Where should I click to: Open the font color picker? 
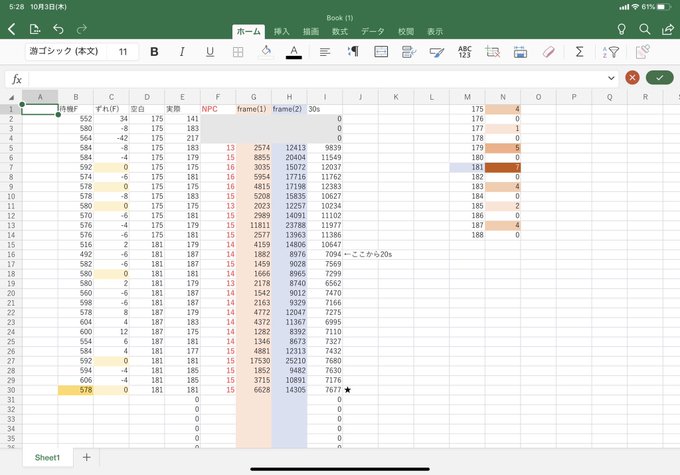[294, 52]
